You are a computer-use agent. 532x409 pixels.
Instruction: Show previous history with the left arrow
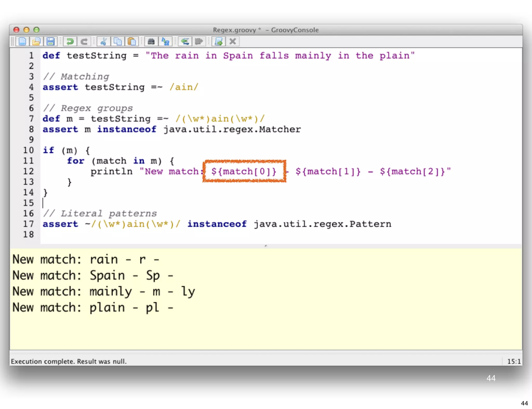pyautogui.click(x=185, y=42)
